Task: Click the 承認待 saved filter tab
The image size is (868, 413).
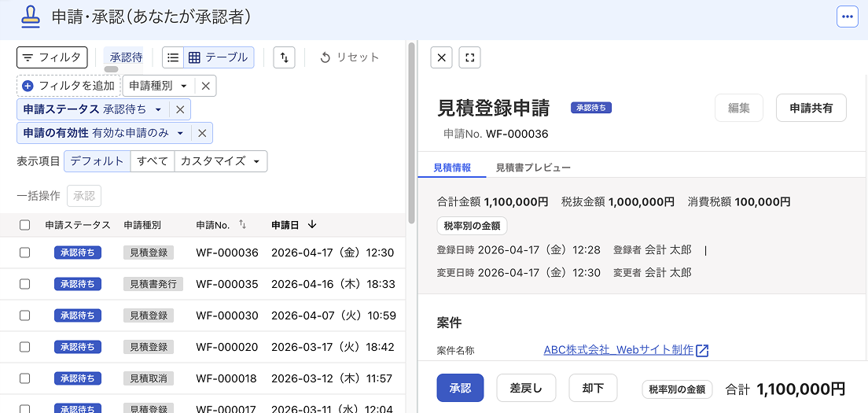Action: pos(124,57)
